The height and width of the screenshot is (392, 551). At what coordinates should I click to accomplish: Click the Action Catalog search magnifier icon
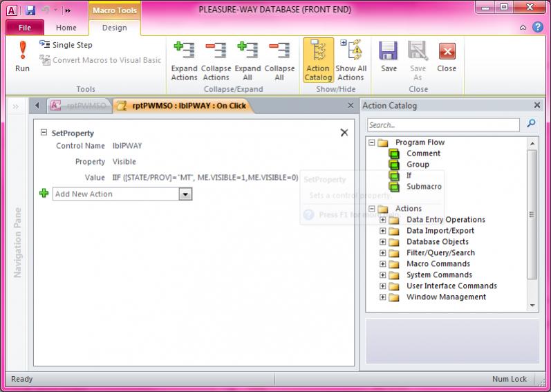pos(531,124)
